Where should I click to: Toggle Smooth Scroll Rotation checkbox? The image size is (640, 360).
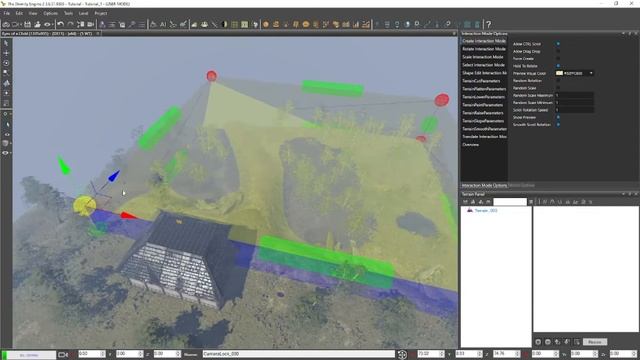point(558,124)
